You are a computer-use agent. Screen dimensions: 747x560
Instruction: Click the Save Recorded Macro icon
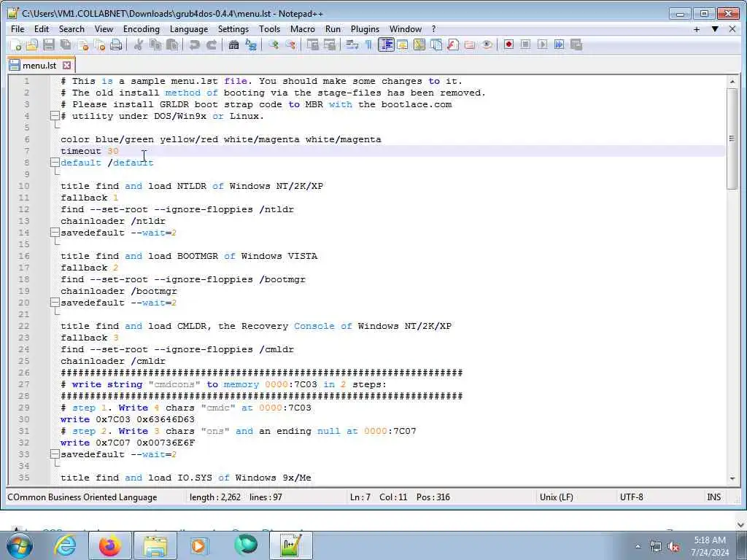pyautogui.click(x=576, y=44)
